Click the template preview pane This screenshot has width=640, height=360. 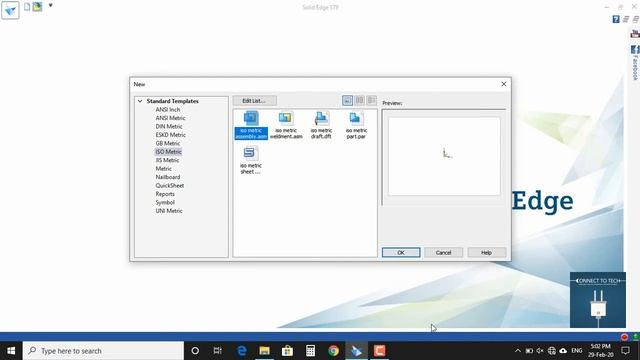444,156
